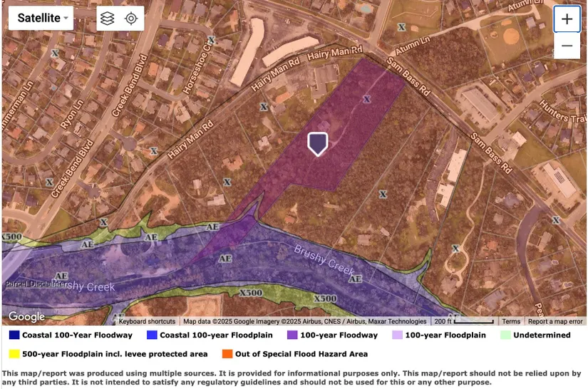The width and height of the screenshot is (588, 389).
Task: Click the Coastal 100-Year Floodway legend swatch
Action: [x=14, y=335]
